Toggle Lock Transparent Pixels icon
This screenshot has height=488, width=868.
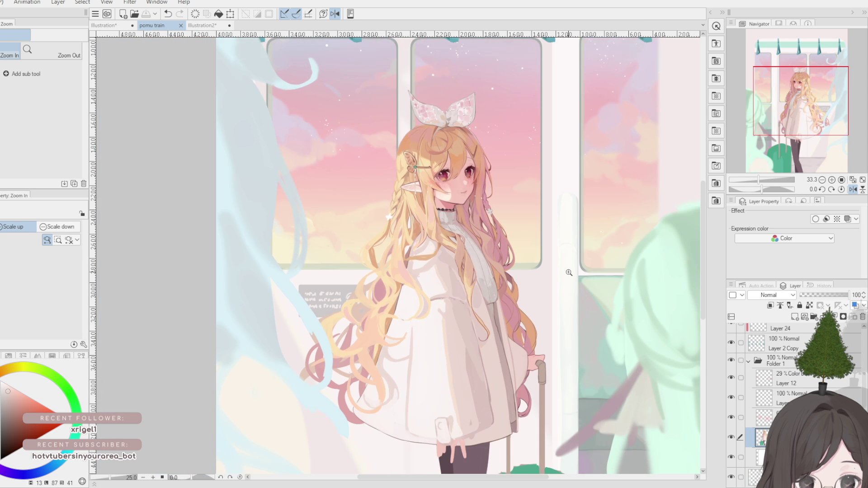809,305
